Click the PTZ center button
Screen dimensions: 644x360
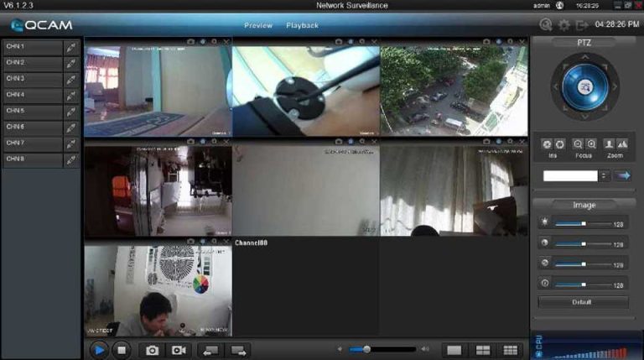(584, 86)
